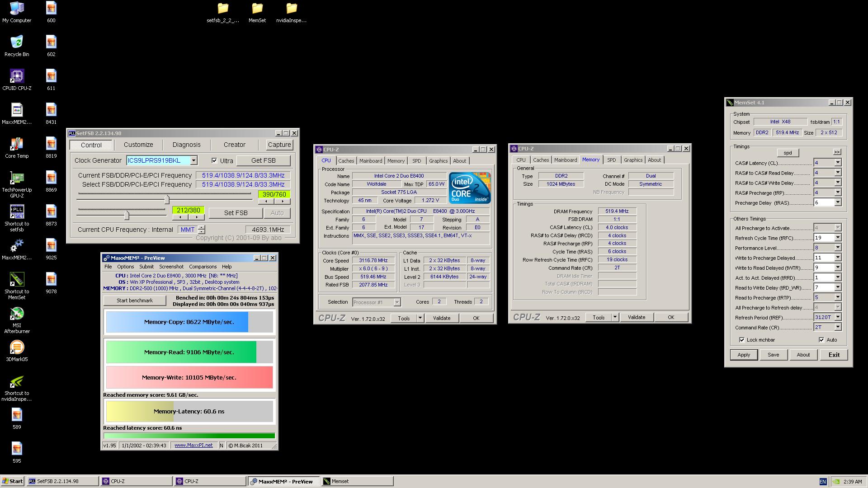This screenshot has width=868, height=488.
Task: Open Comparisons menu in MaxxMEM²
Action: [x=203, y=267]
